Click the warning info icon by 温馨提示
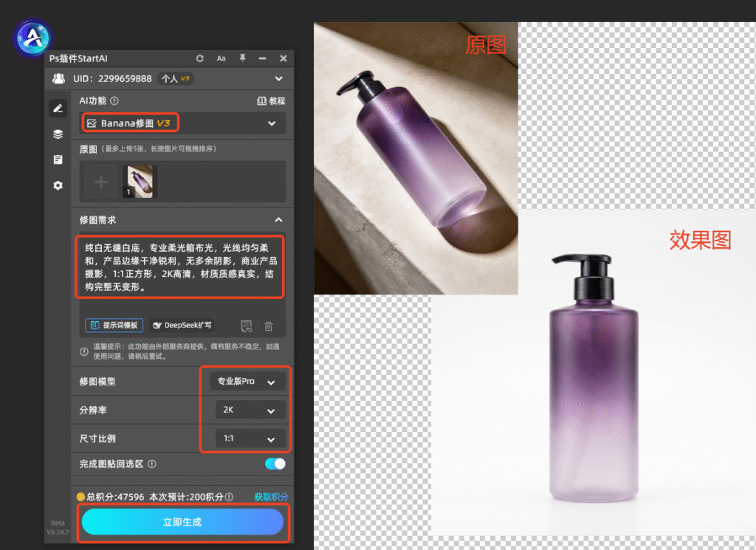 [84, 351]
